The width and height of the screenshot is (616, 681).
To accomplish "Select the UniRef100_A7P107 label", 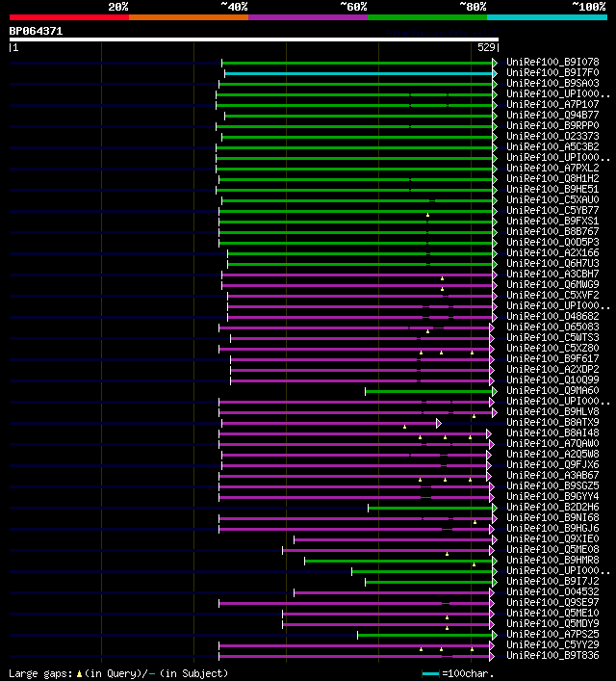I will [x=552, y=105].
